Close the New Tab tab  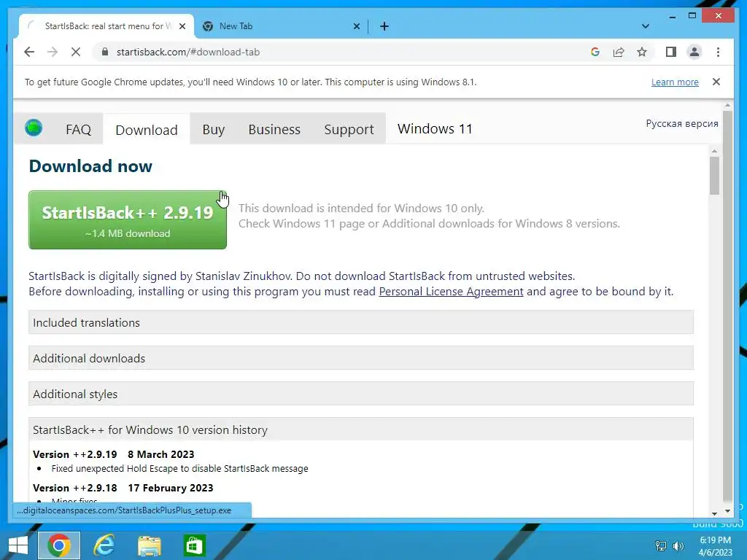point(356,26)
